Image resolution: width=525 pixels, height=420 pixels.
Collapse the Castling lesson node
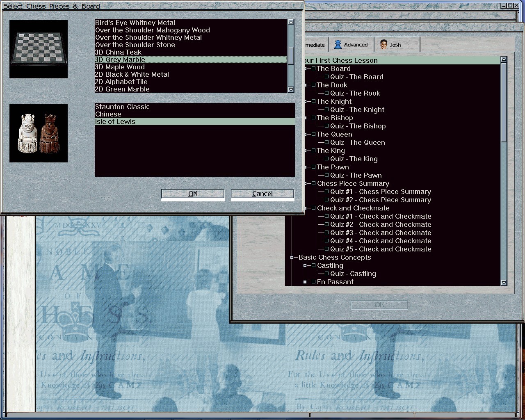(x=305, y=266)
